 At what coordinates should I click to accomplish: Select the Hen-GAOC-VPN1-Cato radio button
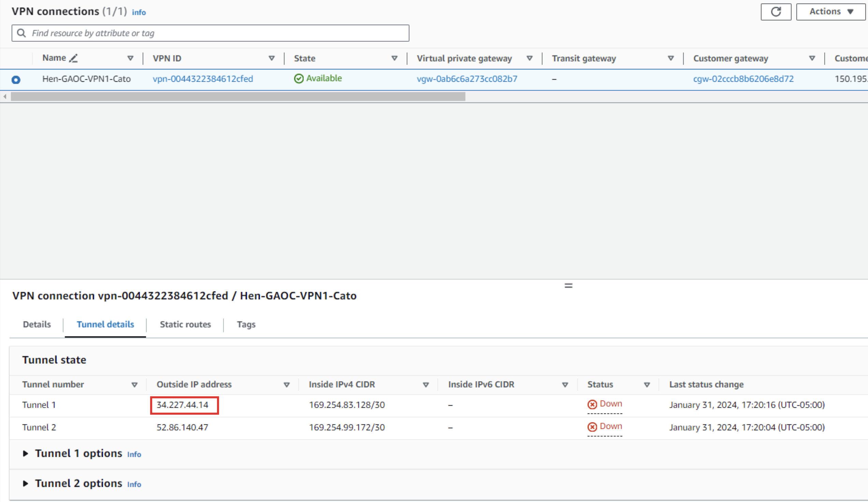point(16,79)
